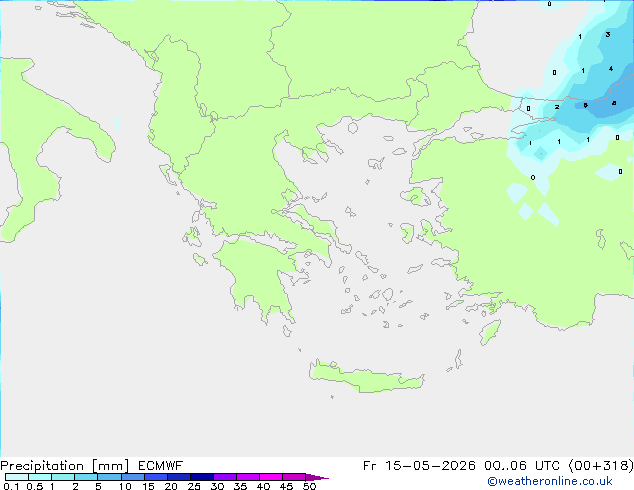Image resolution: width=634 pixels, height=490 pixels.
Task: Pick the legend swatch between 45 and 50
Action: (294, 477)
